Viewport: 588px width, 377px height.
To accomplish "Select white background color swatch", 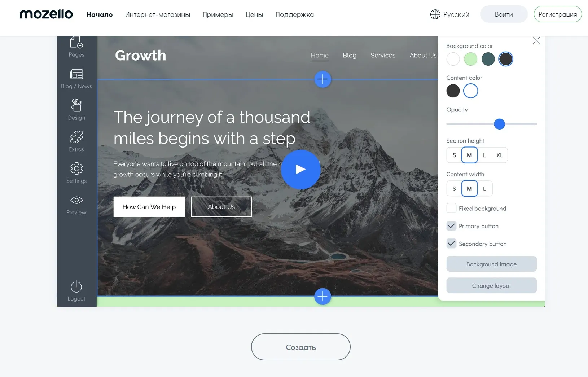I will [x=453, y=59].
